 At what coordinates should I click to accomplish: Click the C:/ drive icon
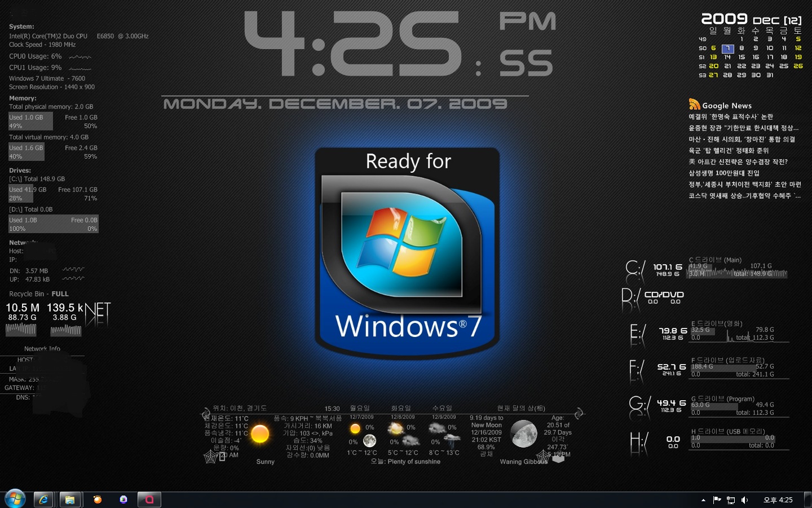635,271
